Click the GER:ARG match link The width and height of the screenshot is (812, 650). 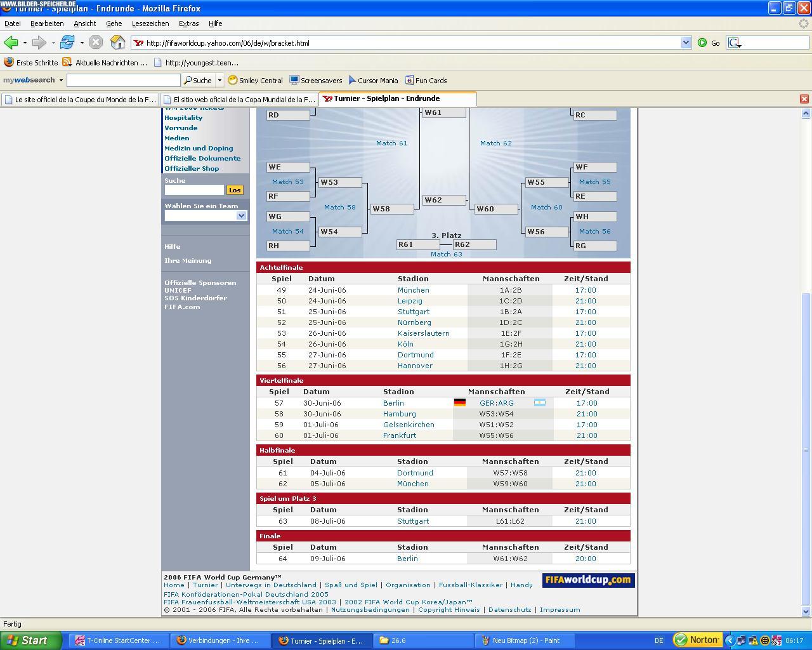point(496,403)
